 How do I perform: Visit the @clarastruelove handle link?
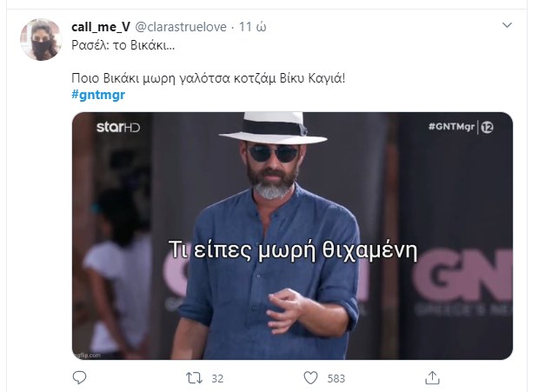pyautogui.click(x=181, y=27)
